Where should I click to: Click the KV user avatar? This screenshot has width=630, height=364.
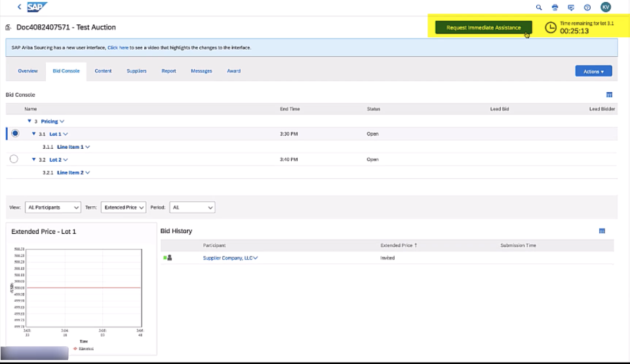click(x=605, y=7)
